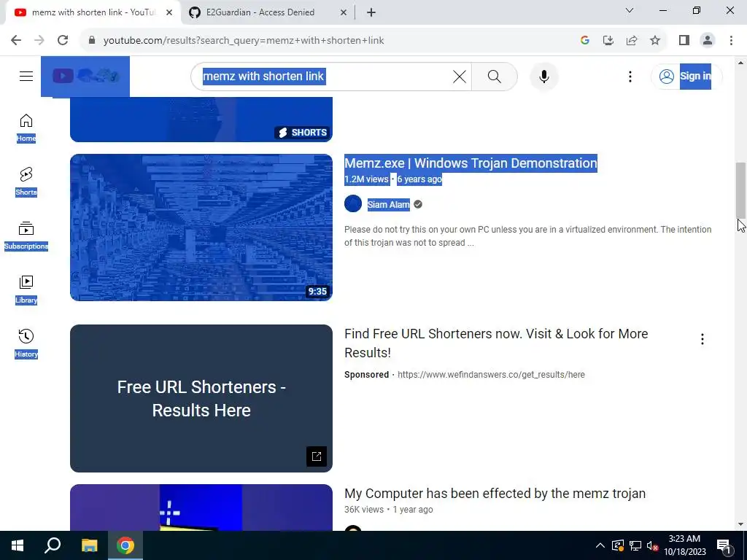Open the YouTube hamburger guide menu
This screenshot has width=747, height=560.
tap(26, 76)
